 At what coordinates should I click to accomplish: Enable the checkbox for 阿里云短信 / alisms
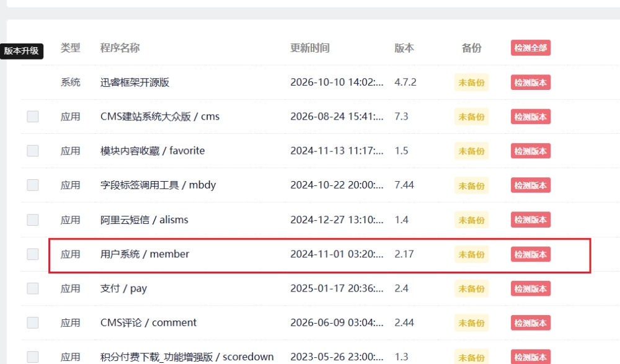33,220
